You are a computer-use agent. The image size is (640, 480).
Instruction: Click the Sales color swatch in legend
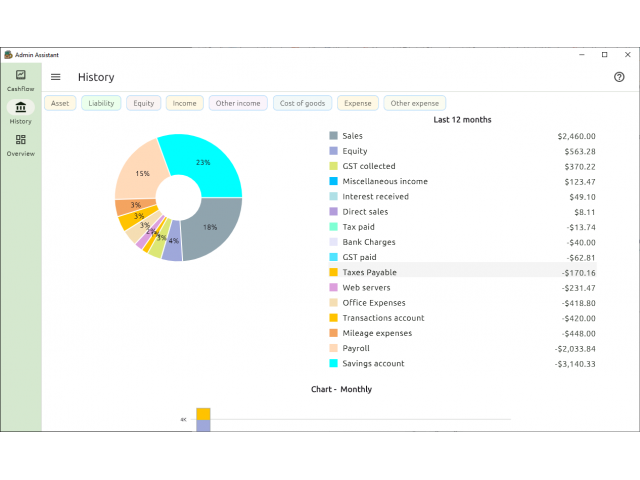[334, 136]
